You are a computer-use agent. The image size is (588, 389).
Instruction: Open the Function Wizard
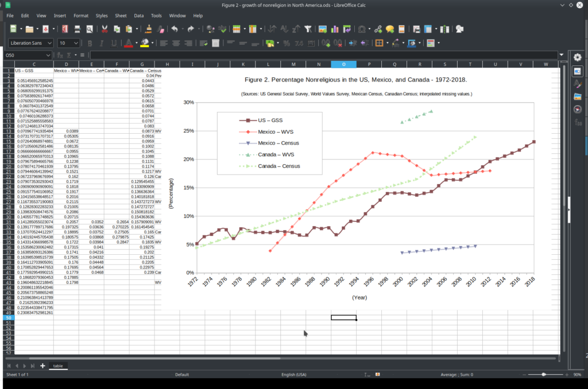[60, 55]
